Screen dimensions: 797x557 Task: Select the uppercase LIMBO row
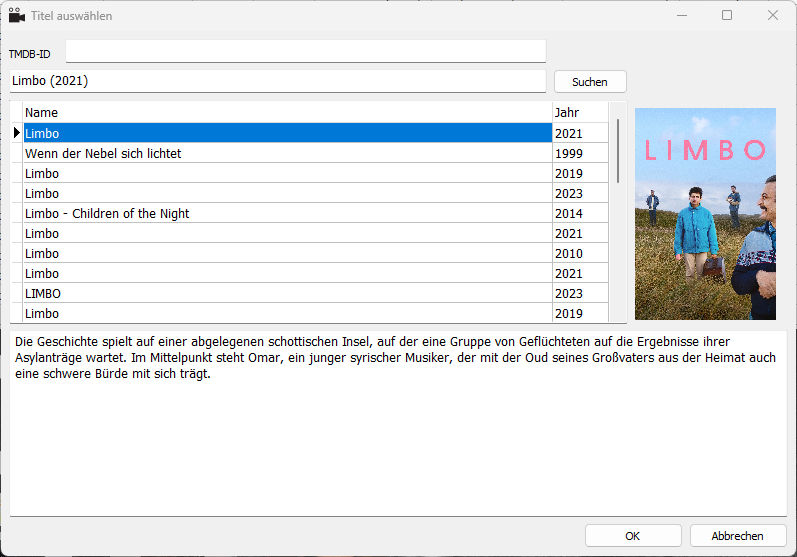[288, 294]
